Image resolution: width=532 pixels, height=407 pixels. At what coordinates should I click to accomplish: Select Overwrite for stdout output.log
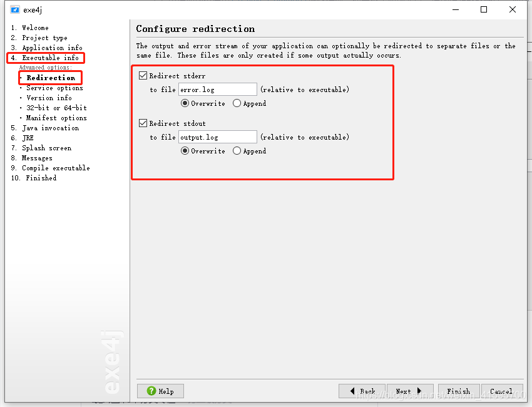click(x=185, y=151)
